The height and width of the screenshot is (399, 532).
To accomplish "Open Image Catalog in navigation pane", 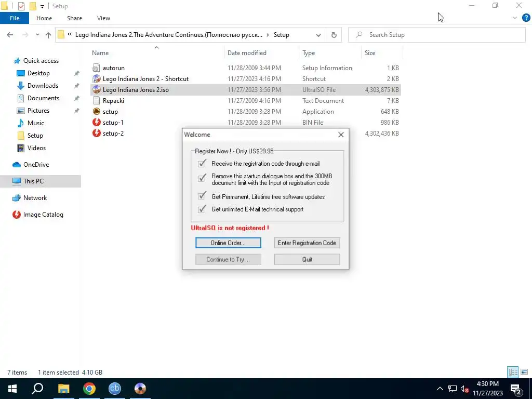I will point(43,215).
